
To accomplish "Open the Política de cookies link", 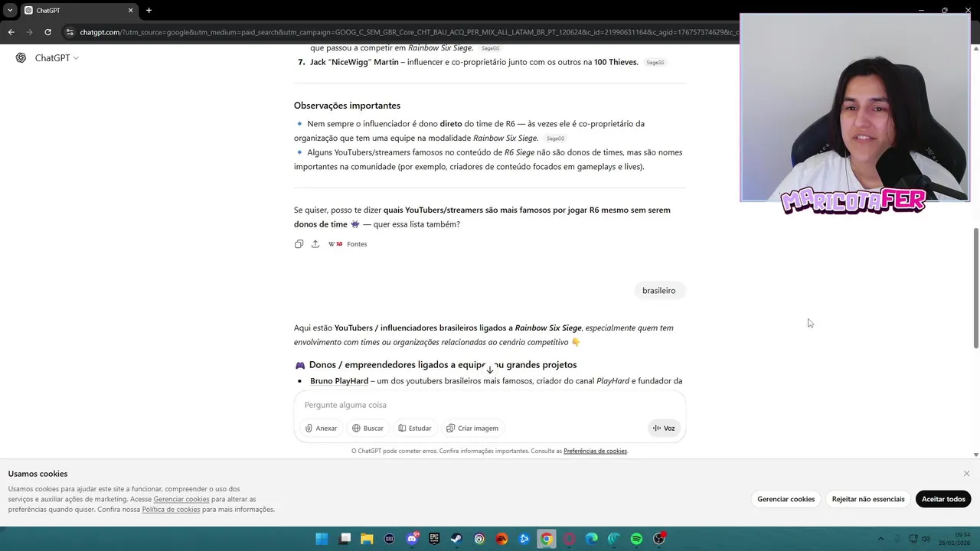I will click(171, 510).
